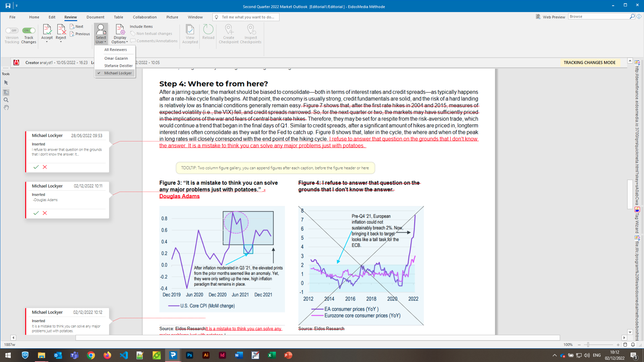Screen dimensions: 644x362
Task: Turn off the Track Changes switch
Action: pos(29,30)
